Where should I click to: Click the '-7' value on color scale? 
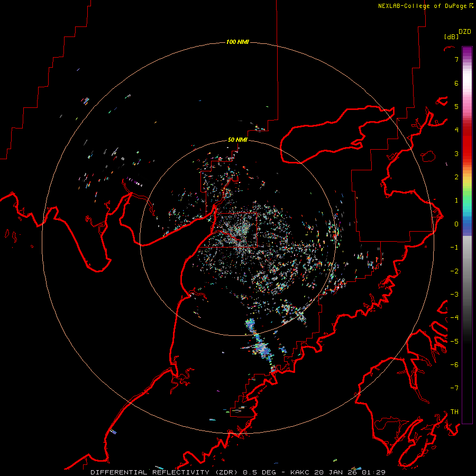[454, 388]
